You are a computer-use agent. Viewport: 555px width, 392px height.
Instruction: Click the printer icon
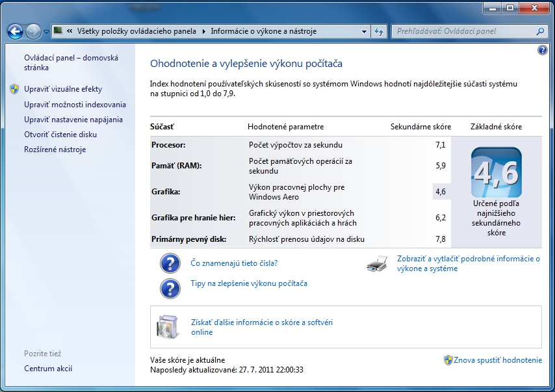click(x=377, y=263)
